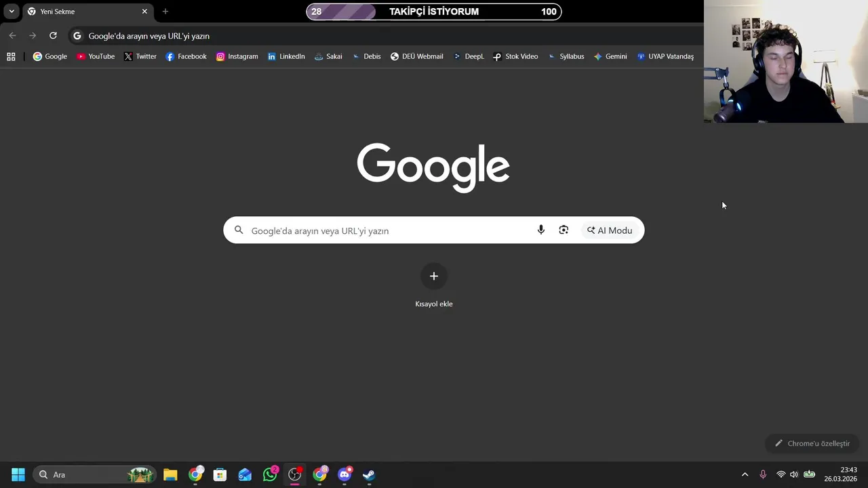Open OBS Studio from the taskbar
Image resolution: width=868 pixels, height=488 pixels.
coord(295,474)
